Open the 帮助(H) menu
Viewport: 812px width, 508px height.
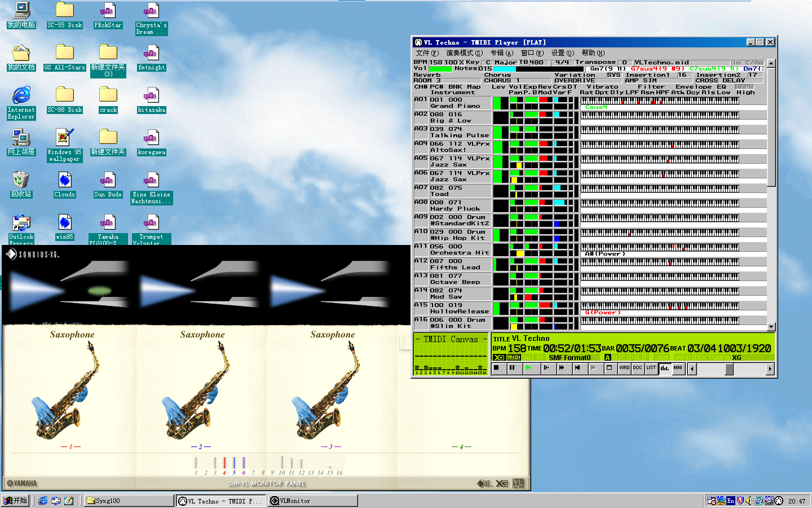(593, 53)
